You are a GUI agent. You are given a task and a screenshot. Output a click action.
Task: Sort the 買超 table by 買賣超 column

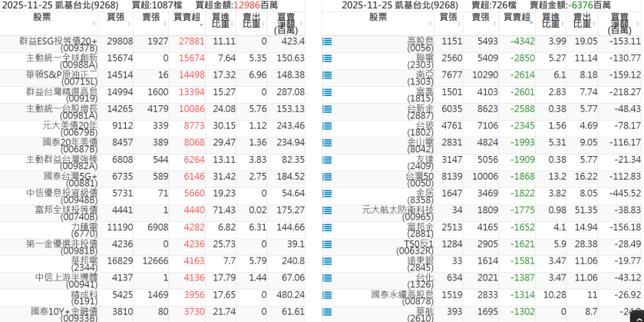click(188, 17)
